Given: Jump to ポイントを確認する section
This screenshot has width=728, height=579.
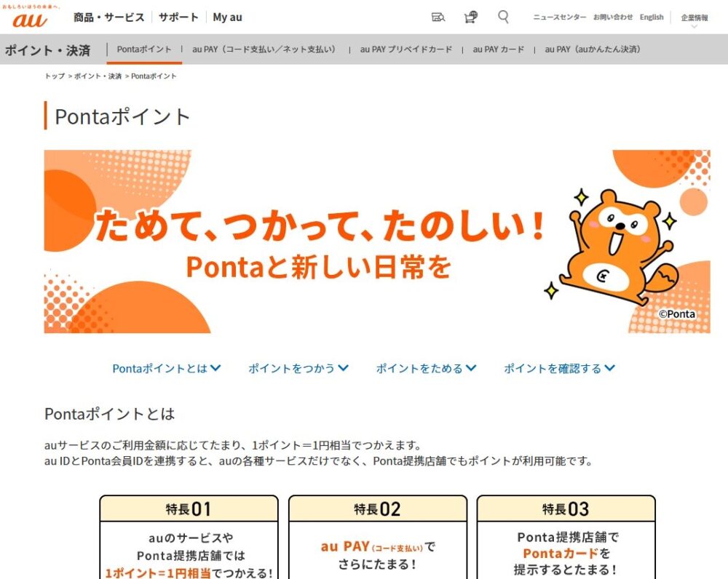Looking at the screenshot, I should pos(559,368).
